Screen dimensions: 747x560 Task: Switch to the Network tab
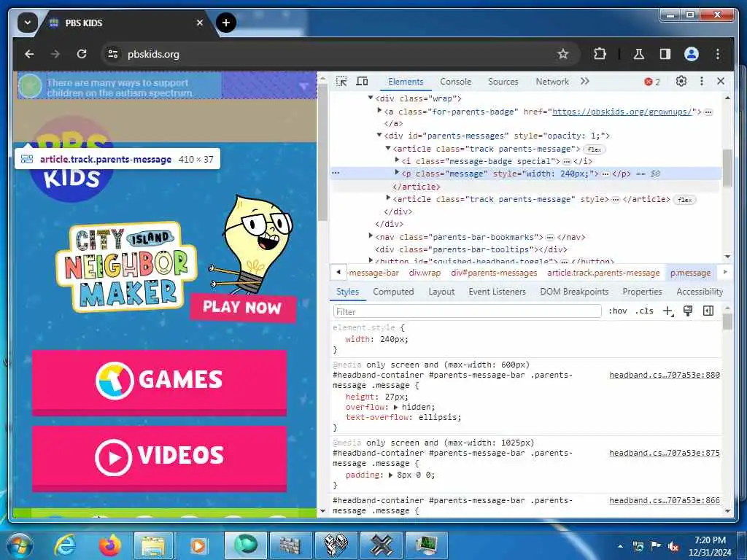pos(552,82)
